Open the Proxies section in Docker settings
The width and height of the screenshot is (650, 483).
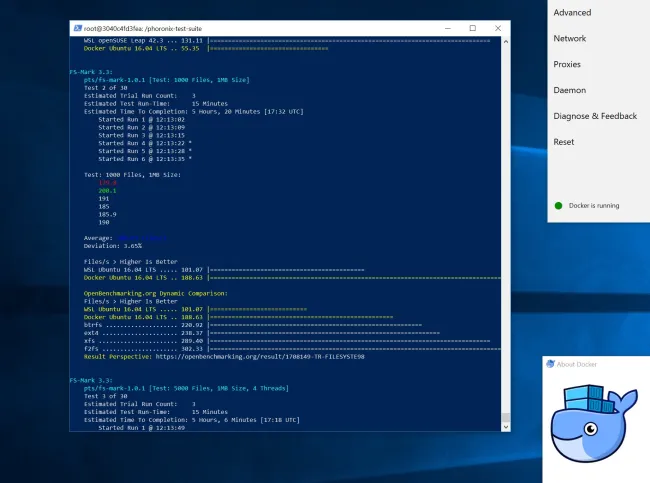[x=567, y=64]
